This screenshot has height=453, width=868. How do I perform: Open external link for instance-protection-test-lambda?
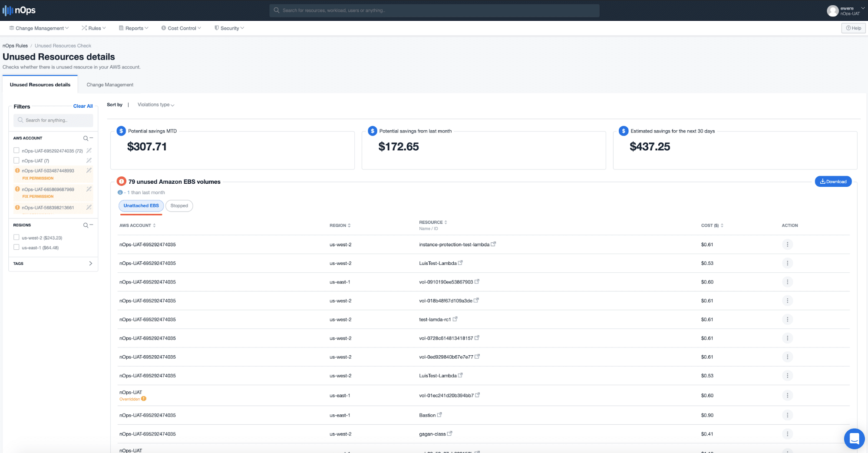click(x=493, y=244)
